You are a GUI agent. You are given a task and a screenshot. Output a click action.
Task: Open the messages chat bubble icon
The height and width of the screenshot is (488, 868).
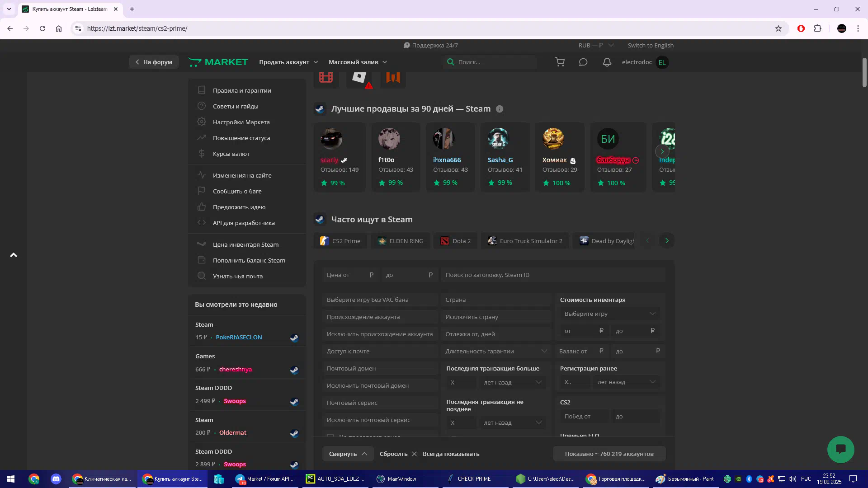coord(583,62)
